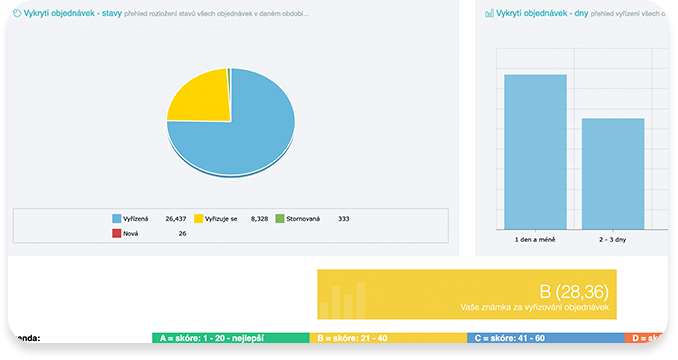The height and width of the screenshot is (360, 678).
Task: Click the faded bar chart icon in grade tile
Action: coord(342,300)
